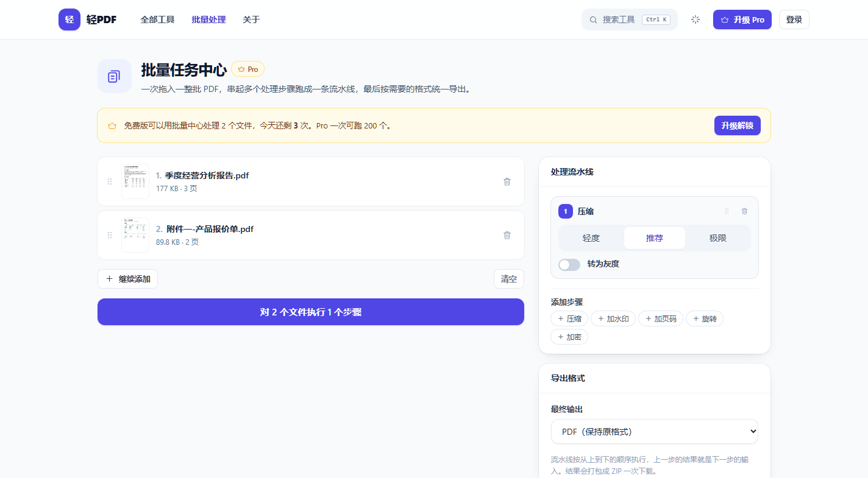The width and height of the screenshot is (868, 478).
Task: Click the 177 KB · 3 页 info text
Action: click(177, 188)
